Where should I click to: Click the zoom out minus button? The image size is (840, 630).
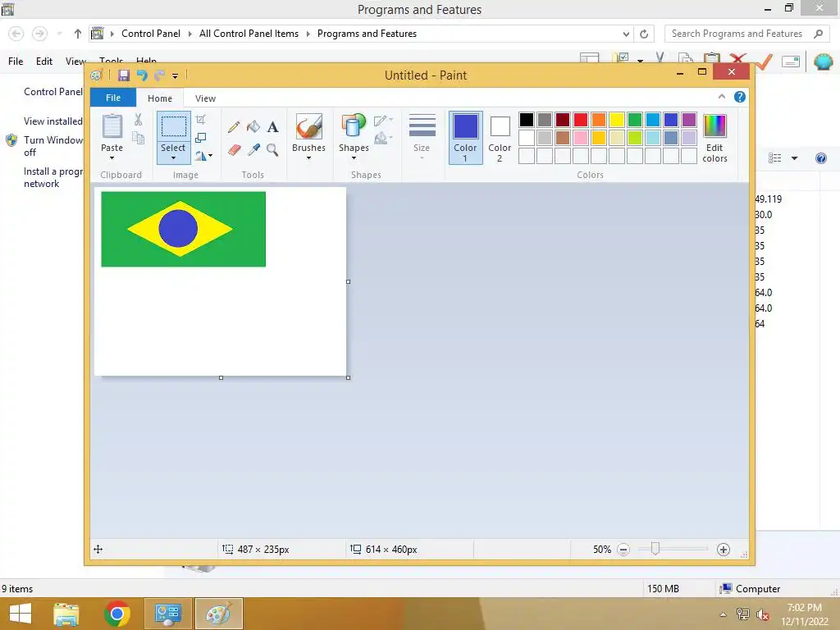tap(623, 550)
